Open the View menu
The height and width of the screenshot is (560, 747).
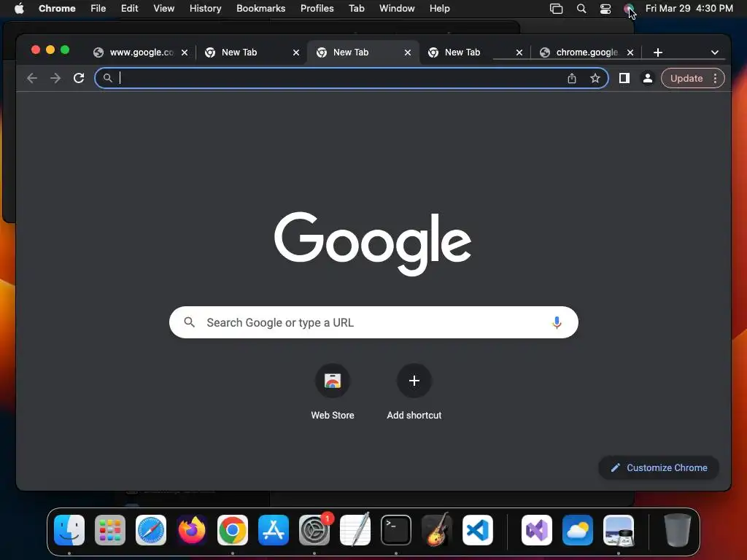164,9
